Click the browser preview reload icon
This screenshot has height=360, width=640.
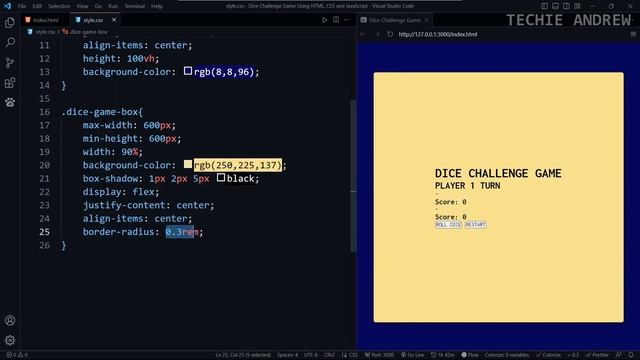click(390, 34)
